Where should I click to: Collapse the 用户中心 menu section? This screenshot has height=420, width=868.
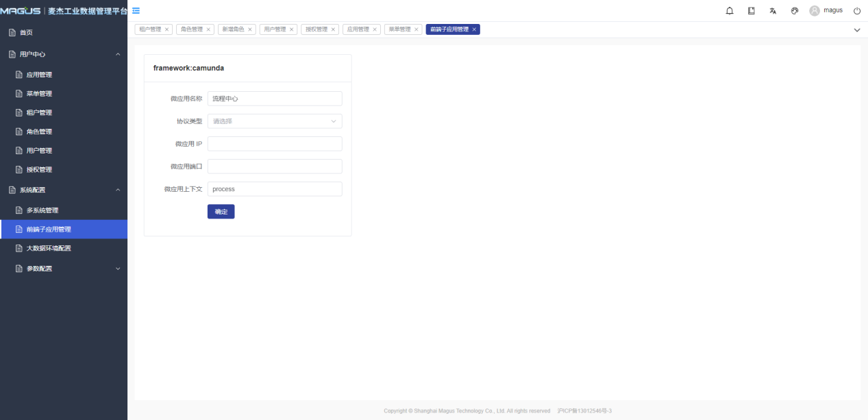pyautogui.click(x=118, y=54)
